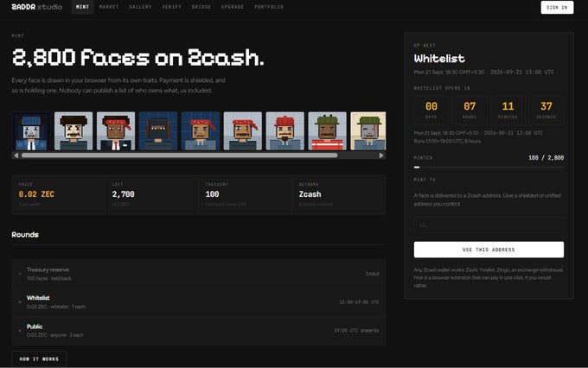The width and height of the screenshot is (588, 368).
Task: Click the countdown hours value 07
Action: coord(470,106)
